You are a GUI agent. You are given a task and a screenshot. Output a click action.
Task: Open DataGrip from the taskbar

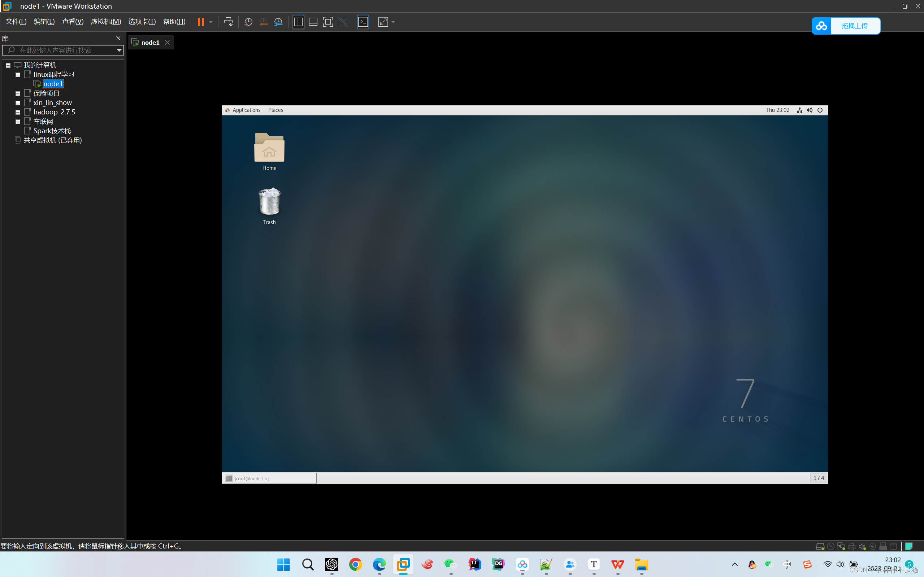[x=498, y=564]
